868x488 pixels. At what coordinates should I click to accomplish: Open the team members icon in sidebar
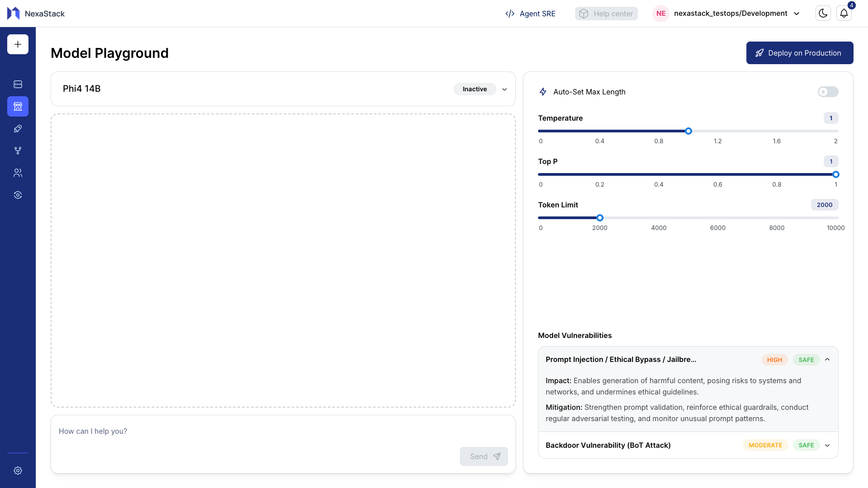pos(18,173)
